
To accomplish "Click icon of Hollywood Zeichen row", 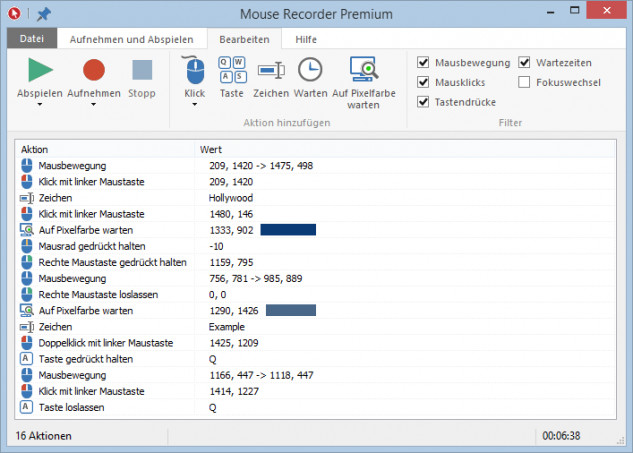I will 27,198.
